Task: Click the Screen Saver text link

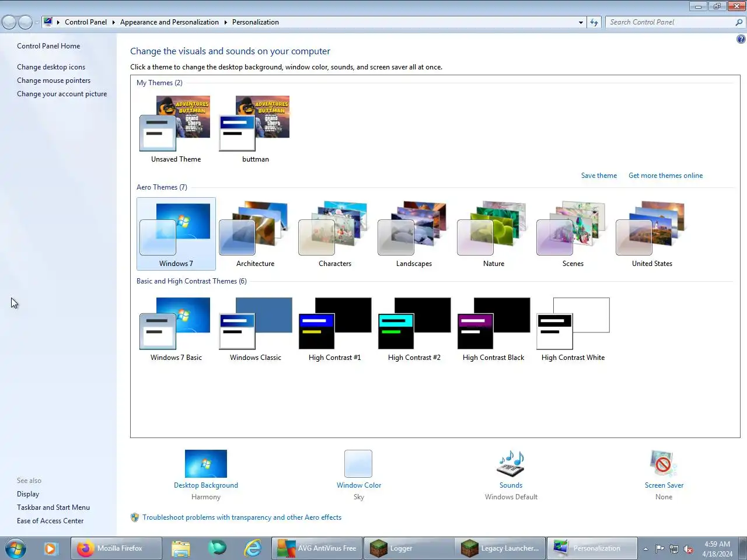Action: pos(664,485)
